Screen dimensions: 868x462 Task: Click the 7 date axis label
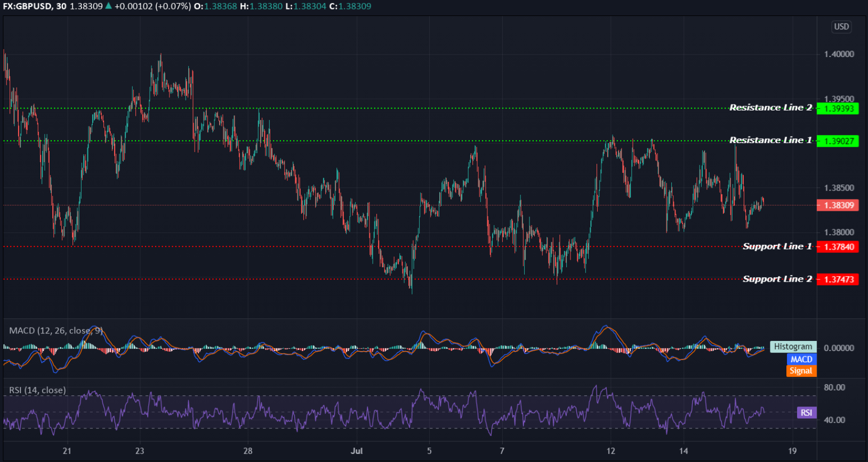click(x=502, y=451)
